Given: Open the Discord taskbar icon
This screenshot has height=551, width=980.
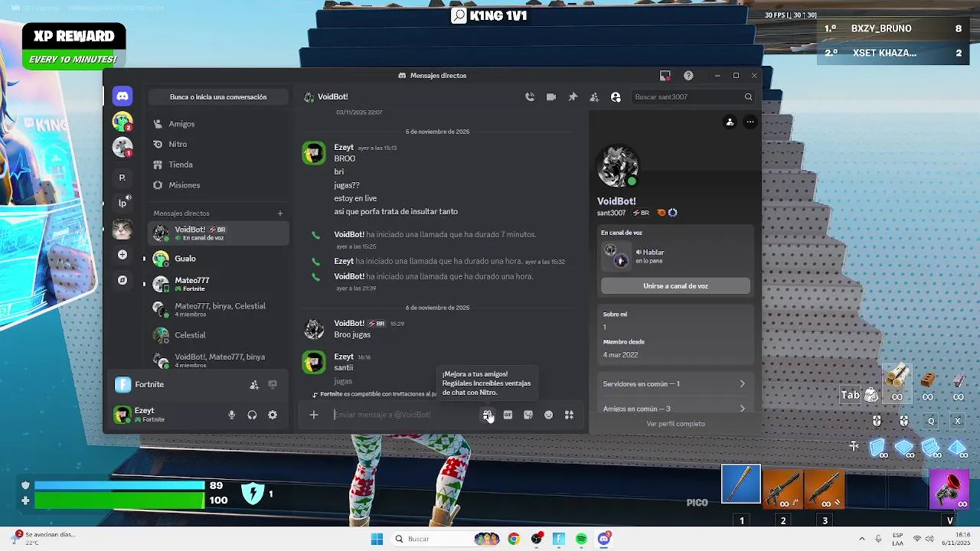Looking at the screenshot, I should coord(603,539).
